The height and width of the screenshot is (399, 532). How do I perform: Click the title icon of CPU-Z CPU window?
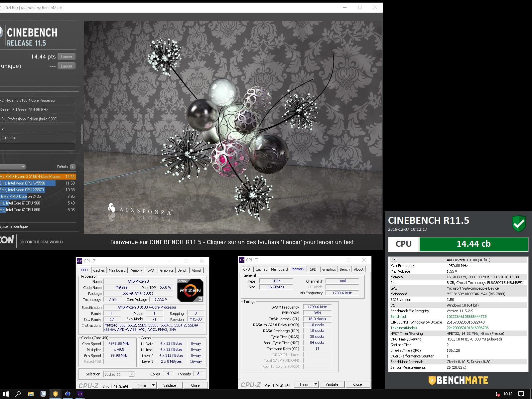[79, 261]
